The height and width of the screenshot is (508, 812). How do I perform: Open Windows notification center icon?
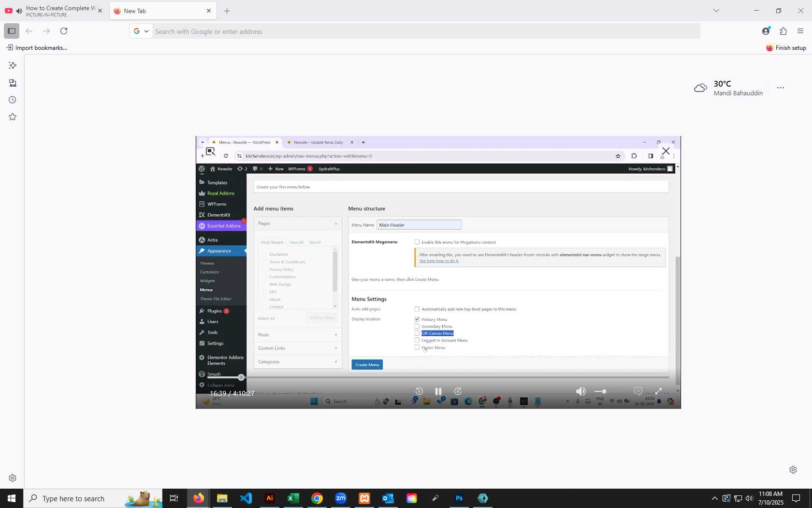pos(796,498)
